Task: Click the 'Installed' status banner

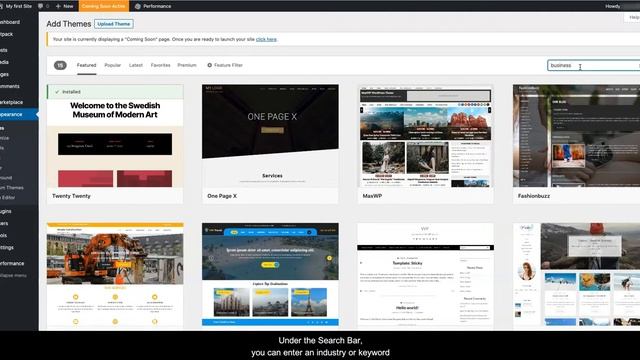Action: tap(115, 92)
